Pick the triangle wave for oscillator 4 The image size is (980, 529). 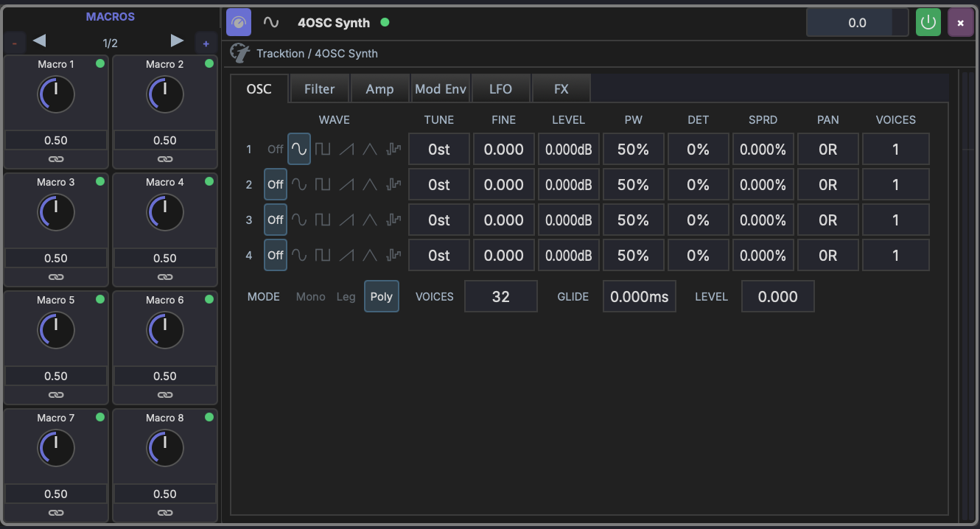point(369,255)
